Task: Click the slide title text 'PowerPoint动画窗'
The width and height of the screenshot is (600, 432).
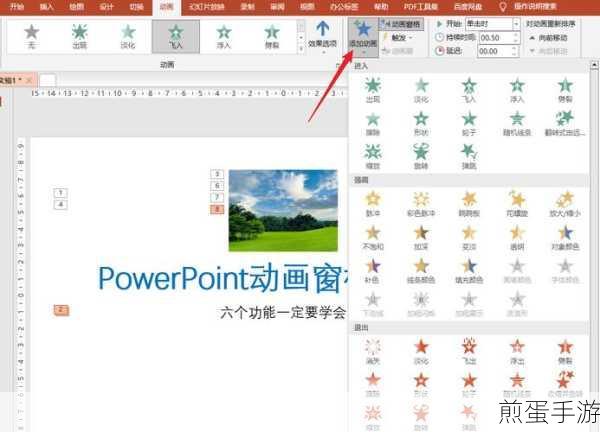Action: [223, 279]
